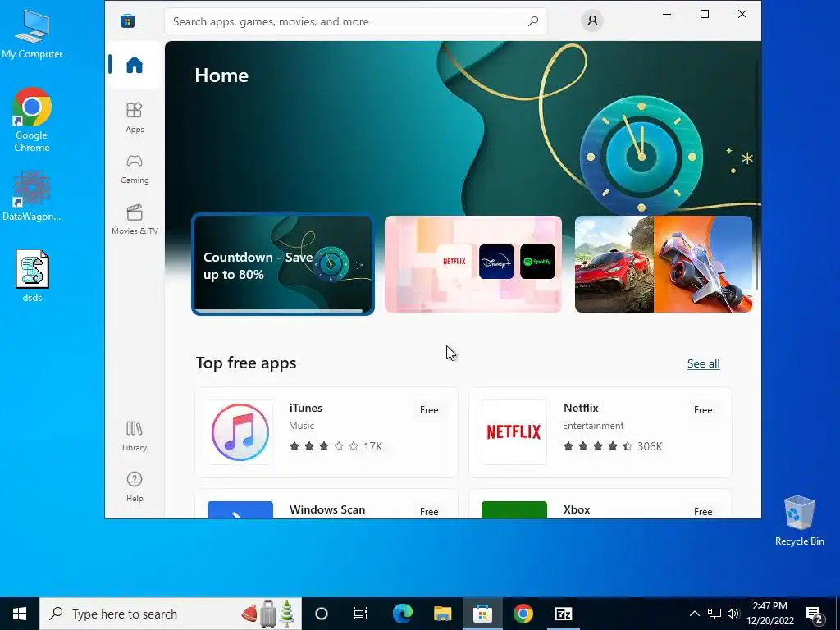Click the search magnifier icon
Image resolution: width=840 pixels, height=630 pixels.
coord(533,21)
